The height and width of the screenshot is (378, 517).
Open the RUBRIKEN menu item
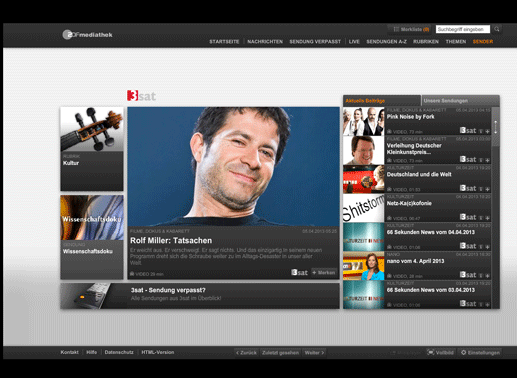[426, 42]
